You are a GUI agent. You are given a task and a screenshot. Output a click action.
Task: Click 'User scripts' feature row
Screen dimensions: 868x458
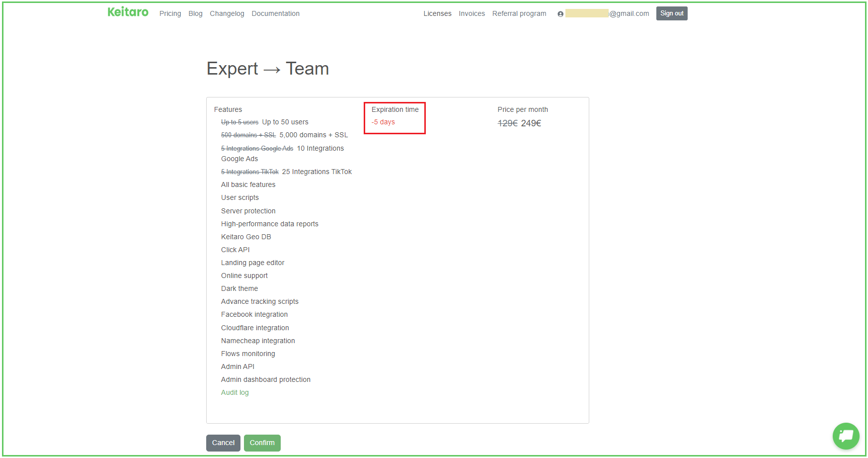[x=239, y=197]
